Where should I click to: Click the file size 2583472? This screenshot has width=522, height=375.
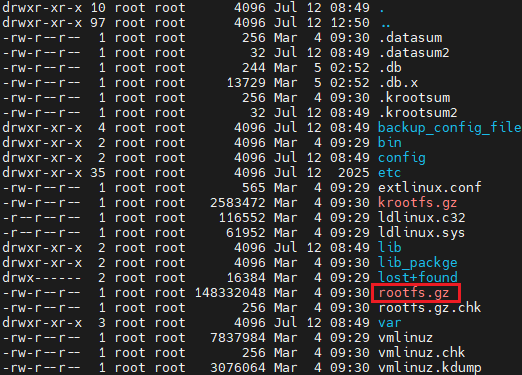tap(238, 203)
